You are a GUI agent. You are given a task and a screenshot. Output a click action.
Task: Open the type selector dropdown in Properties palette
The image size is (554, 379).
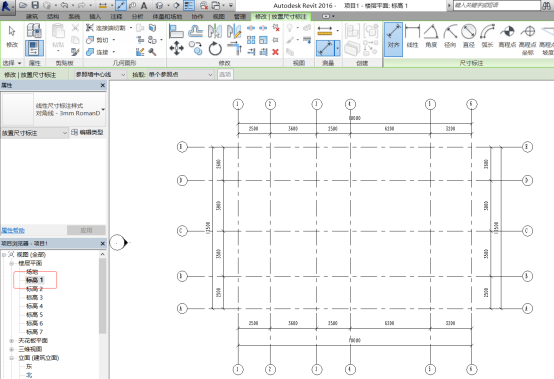pos(103,109)
